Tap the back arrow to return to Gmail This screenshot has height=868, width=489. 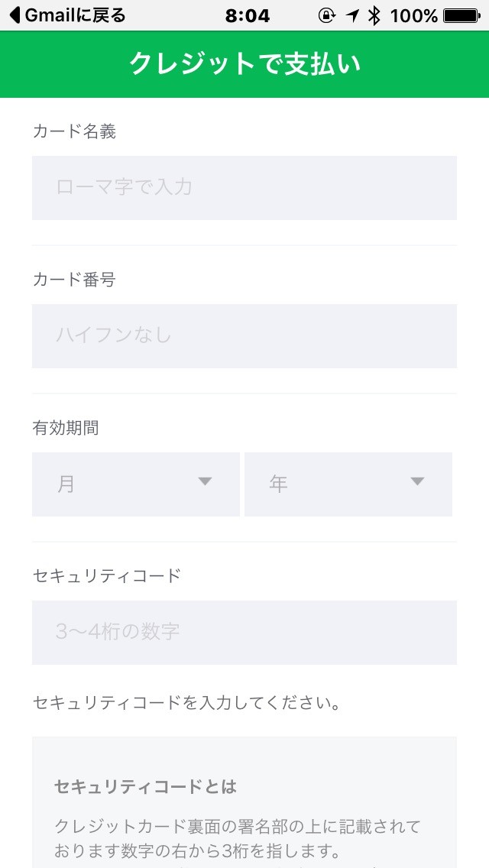(x=15, y=15)
